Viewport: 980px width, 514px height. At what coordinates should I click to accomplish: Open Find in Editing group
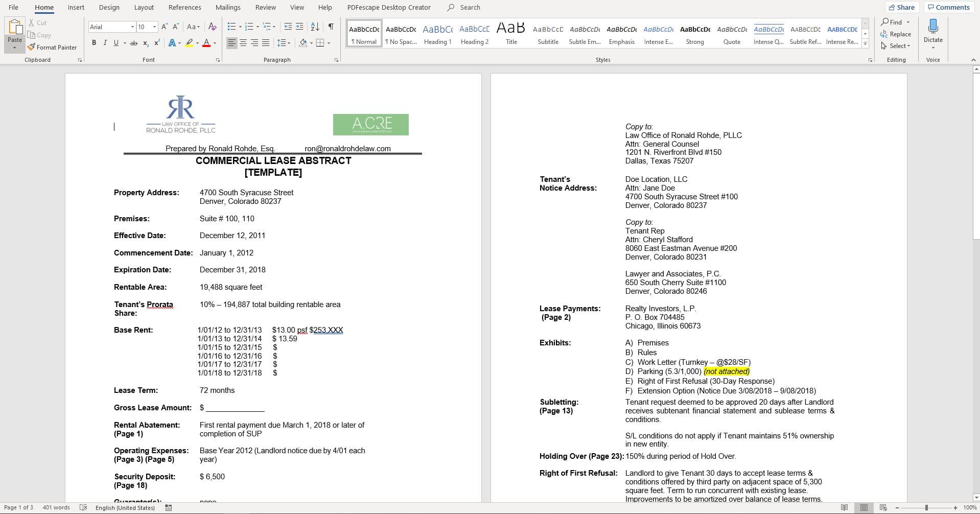coord(892,22)
